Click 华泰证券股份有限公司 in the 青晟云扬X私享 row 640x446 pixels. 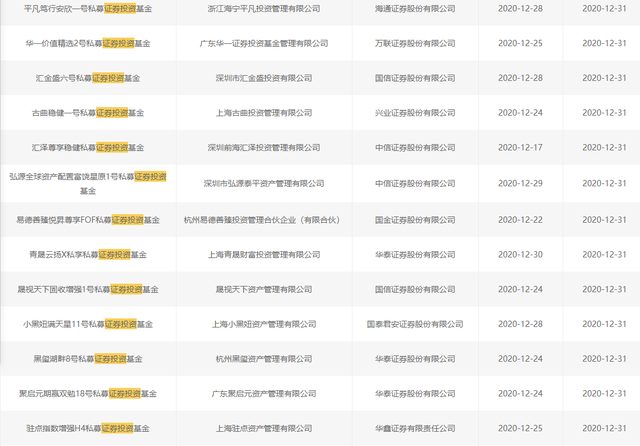click(x=415, y=255)
